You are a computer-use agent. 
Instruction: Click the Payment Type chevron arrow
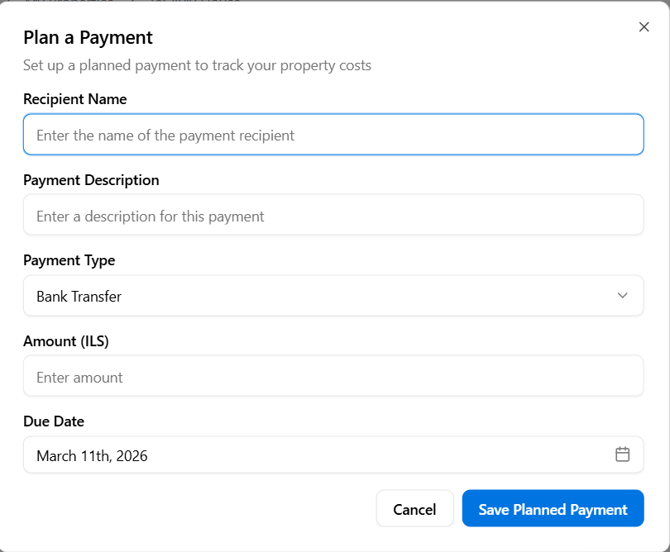622,296
